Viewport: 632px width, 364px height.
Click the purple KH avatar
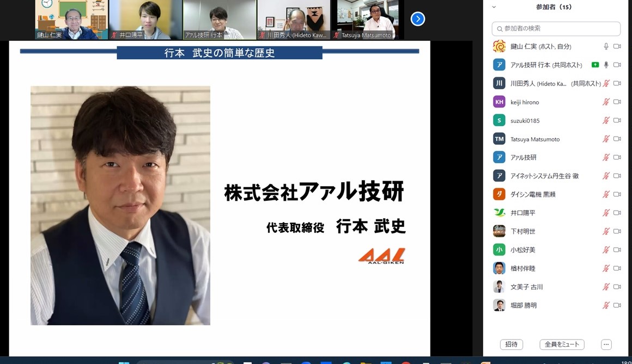click(499, 102)
